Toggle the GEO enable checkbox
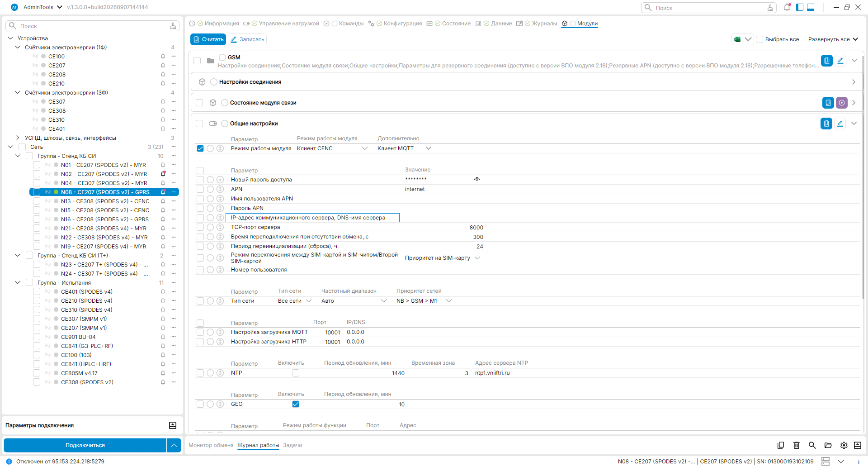Screen dimensions: 868x467 296,404
